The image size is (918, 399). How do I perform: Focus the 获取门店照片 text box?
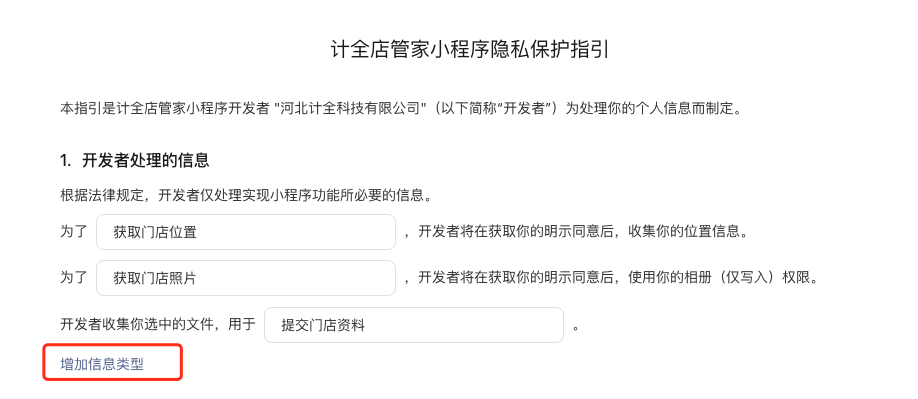coord(246,278)
